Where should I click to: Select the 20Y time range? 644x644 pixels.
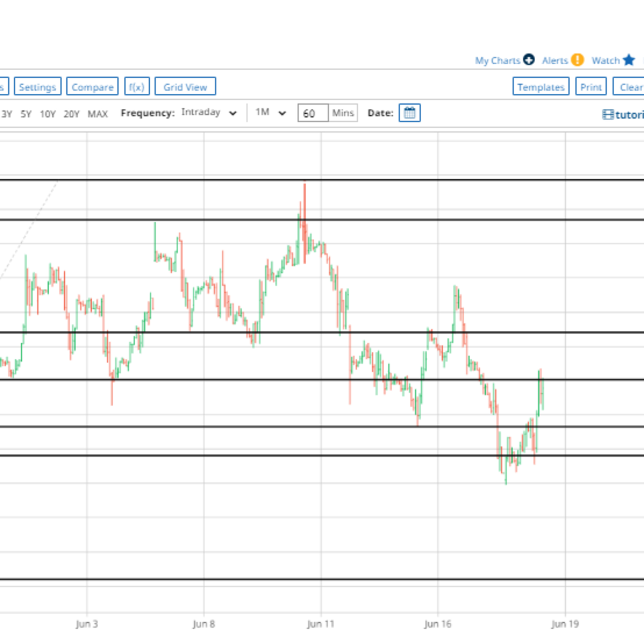[x=71, y=114]
